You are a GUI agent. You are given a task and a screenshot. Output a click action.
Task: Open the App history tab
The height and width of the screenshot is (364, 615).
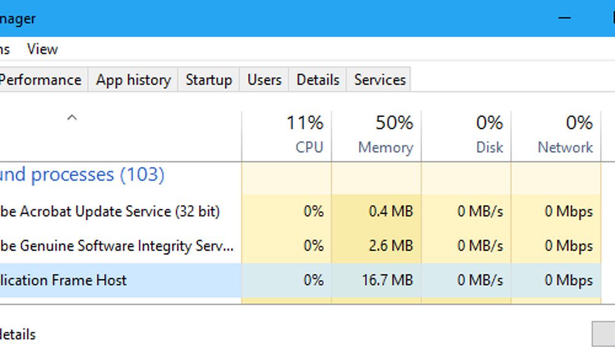(132, 79)
